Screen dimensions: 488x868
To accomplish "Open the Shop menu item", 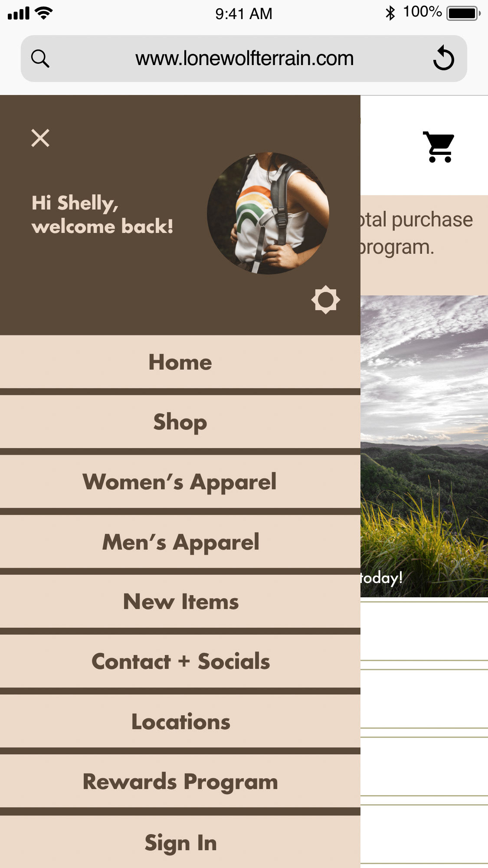I will [x=180, y=422].
